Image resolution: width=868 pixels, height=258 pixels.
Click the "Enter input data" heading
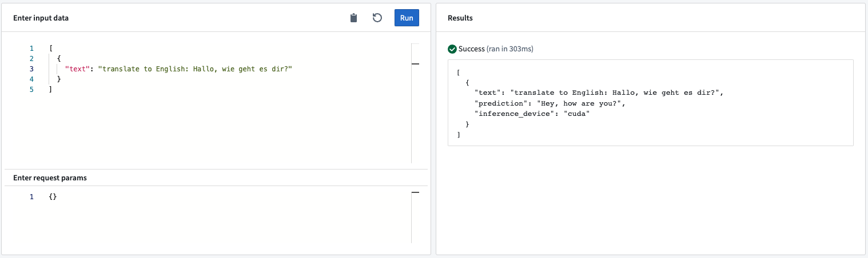point(41,18)
